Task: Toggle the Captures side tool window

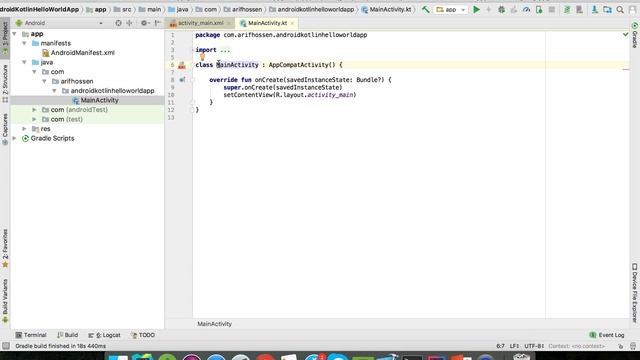Action: click(5, 129)
